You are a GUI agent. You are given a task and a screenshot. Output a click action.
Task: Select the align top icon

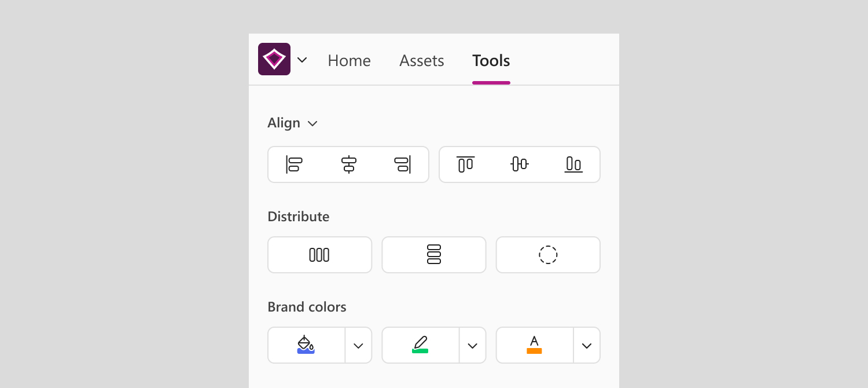point(465,164)
